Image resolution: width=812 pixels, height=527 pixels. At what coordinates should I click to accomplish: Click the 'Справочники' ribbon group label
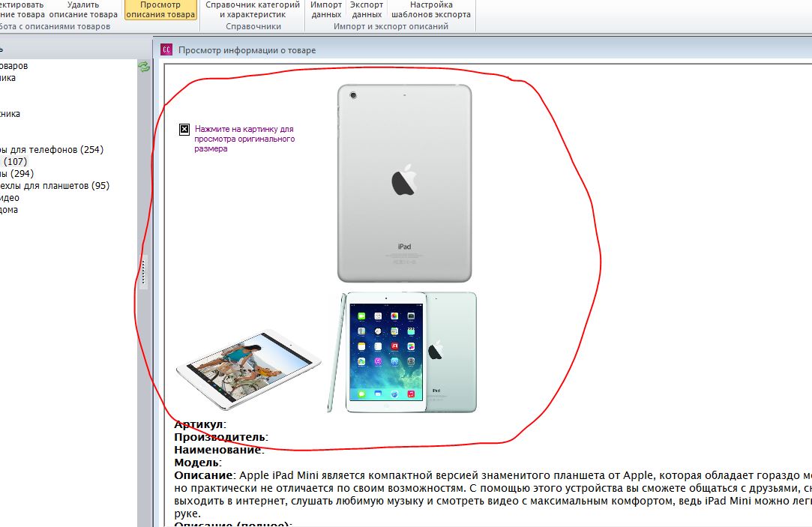point(253,26)
